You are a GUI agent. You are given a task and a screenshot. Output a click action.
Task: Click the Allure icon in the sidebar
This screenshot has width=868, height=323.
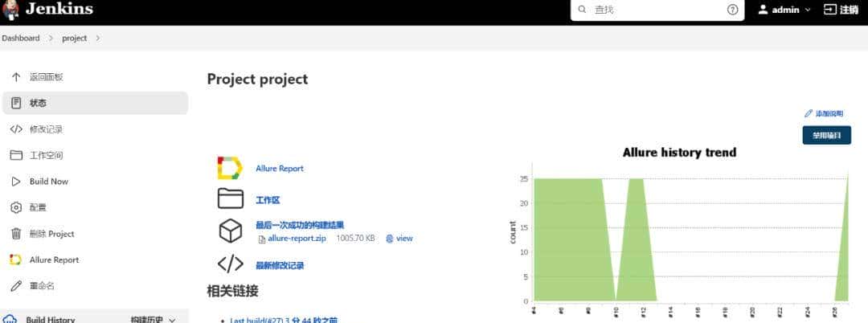pyautogui.click(x=16, y=260)
